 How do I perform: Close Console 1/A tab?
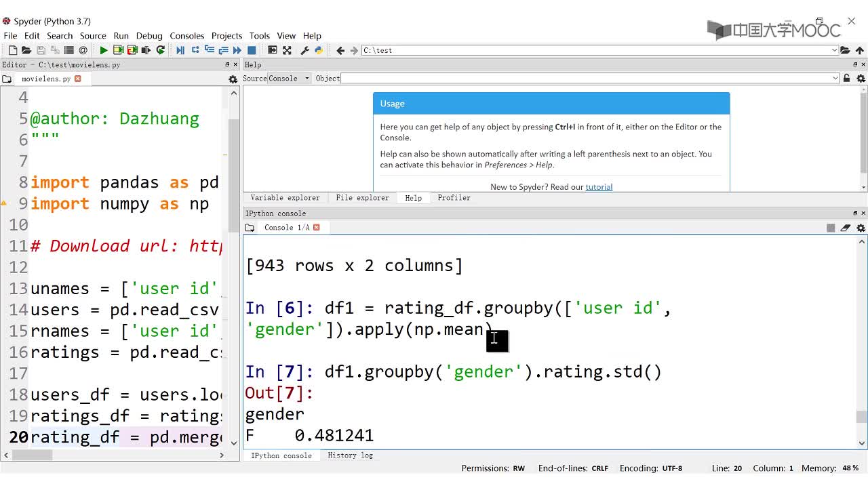click(x=316, y=227)
